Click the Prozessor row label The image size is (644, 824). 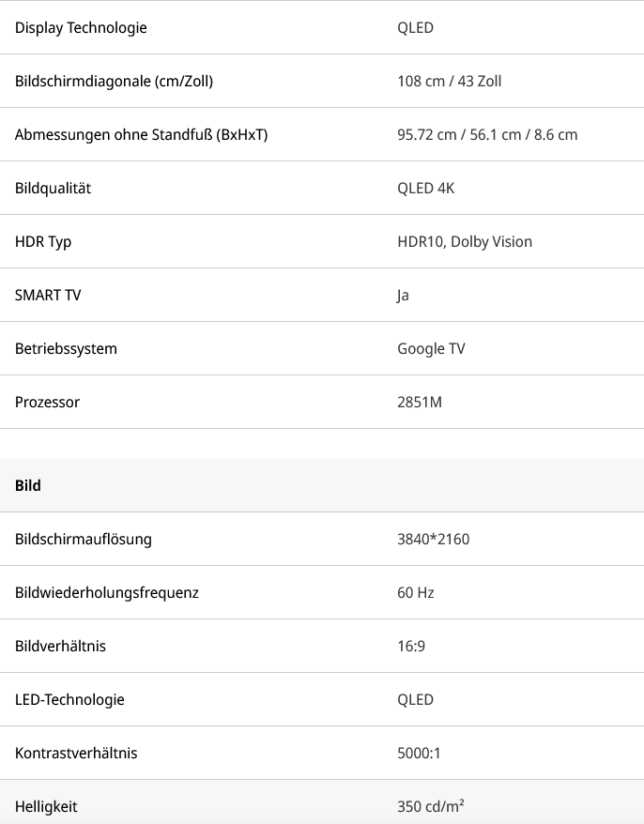47,402
